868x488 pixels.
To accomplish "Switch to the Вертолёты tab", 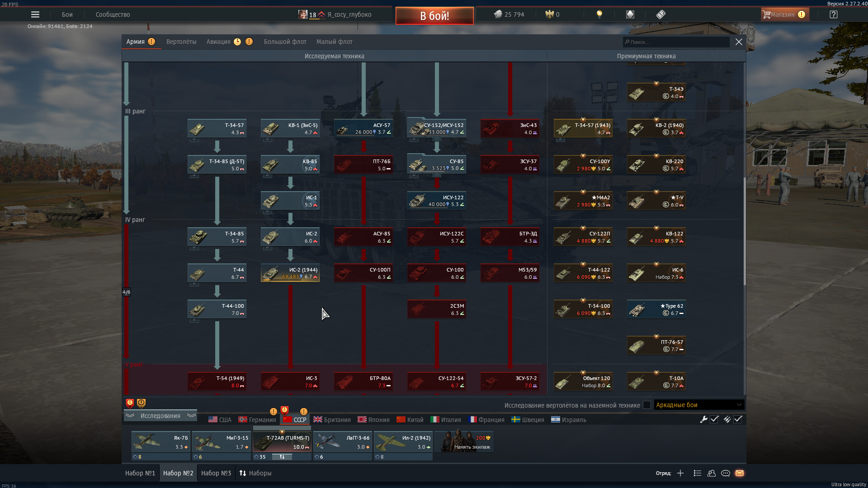I will [181, 42].
